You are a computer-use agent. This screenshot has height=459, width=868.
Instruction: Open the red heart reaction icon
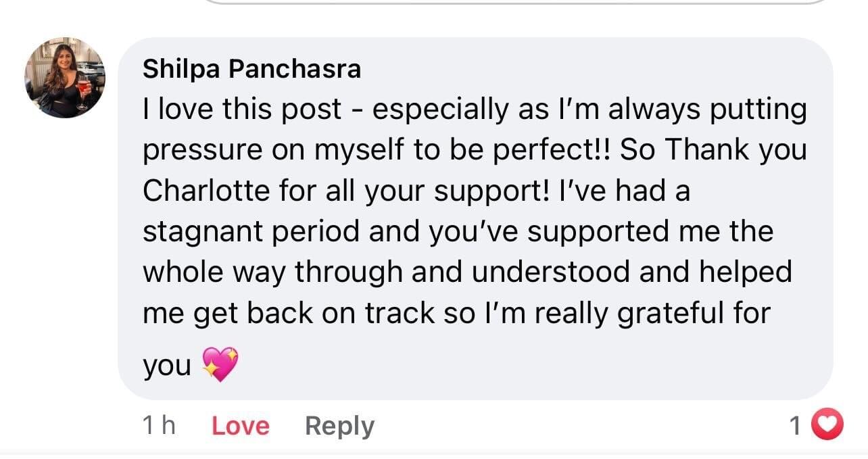827,425
